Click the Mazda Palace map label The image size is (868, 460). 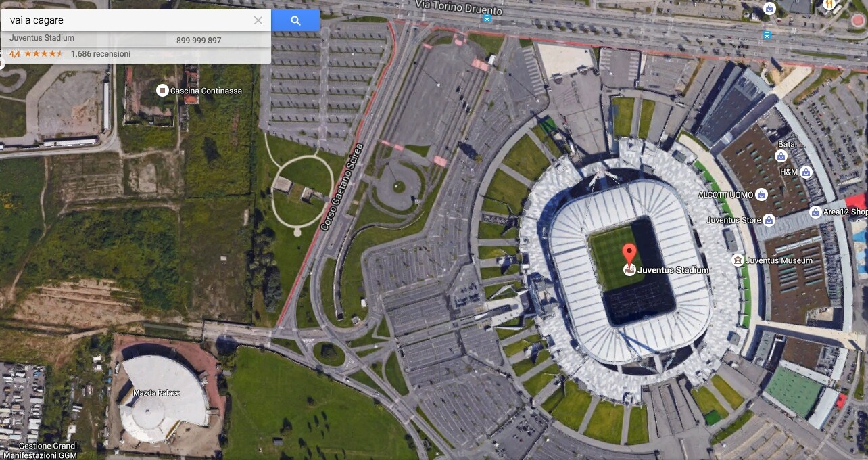click(x=157, y=393)
